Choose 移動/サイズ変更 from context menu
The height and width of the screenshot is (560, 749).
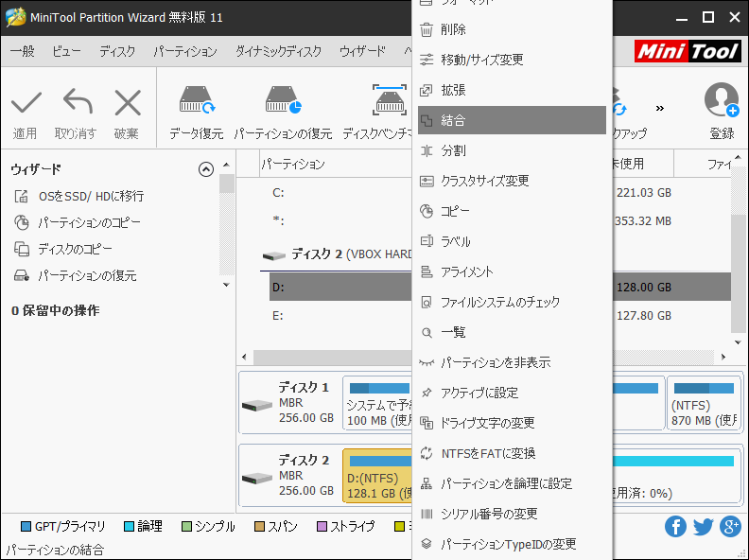point(512,60)
